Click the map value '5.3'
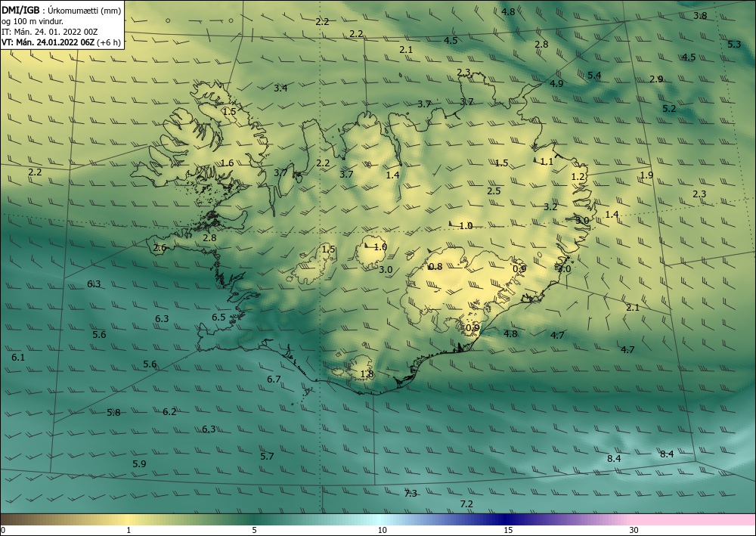 (734, 45)
